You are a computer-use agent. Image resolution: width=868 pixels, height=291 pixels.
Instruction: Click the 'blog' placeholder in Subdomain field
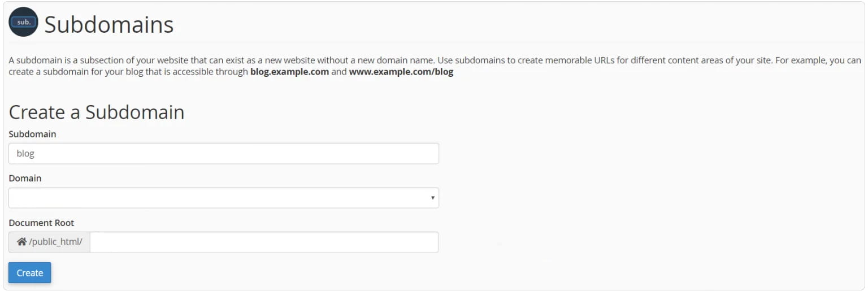[25, 154]
